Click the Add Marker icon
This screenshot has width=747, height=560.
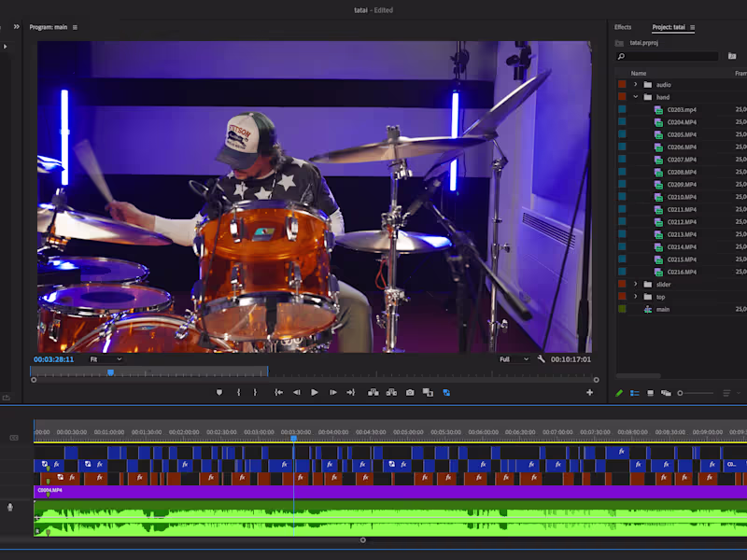pos(219,393)
